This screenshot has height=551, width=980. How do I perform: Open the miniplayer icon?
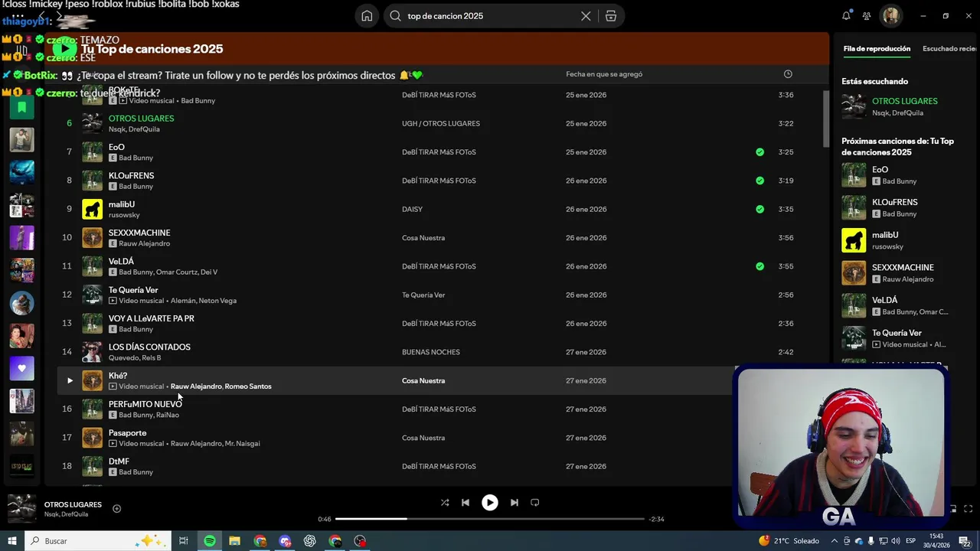point(953,509)
